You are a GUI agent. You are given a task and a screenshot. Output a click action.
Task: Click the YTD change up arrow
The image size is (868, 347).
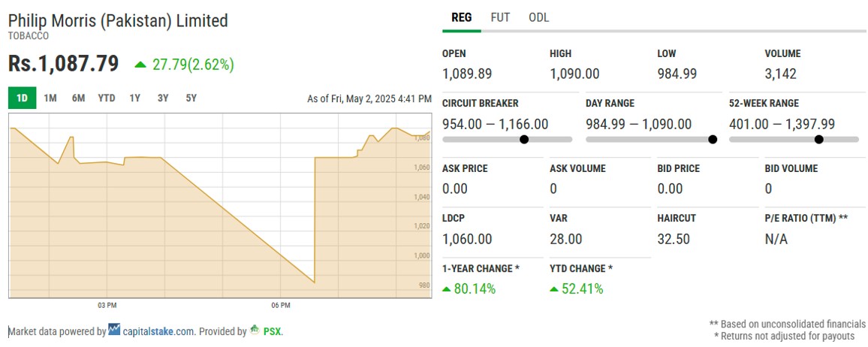pos(553,289)
